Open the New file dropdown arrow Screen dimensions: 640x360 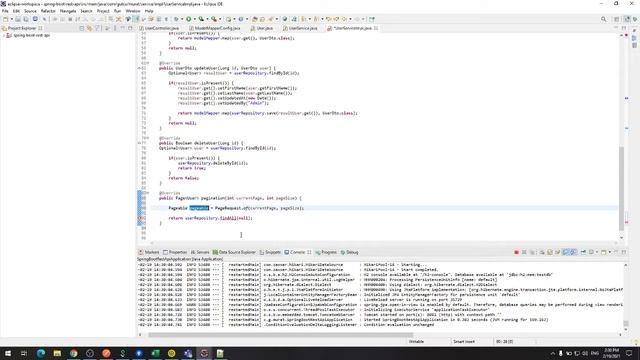pos(11,19)
